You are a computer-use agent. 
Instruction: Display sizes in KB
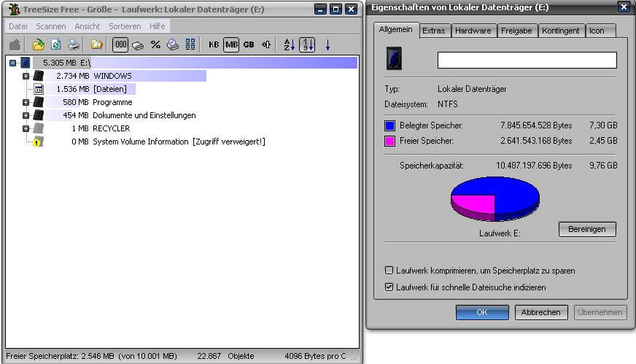[x=214, y=44]
